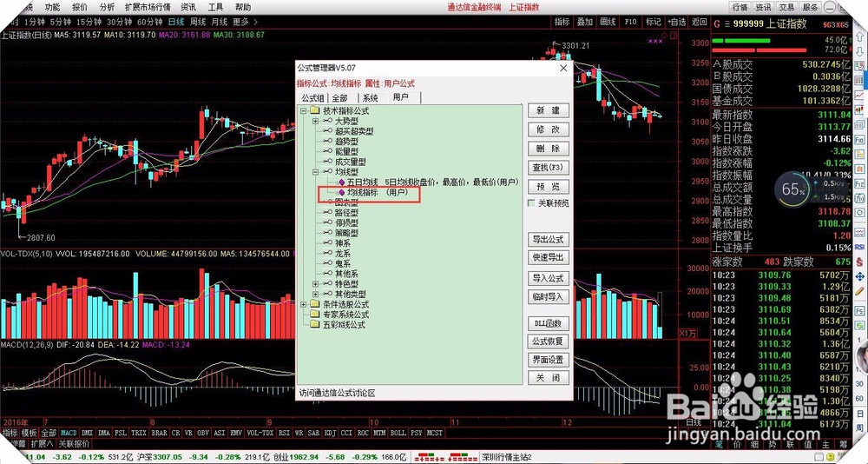The width and height of the screenshot is (868, 464).
Task: Click the 画线 toolbar button
Action: pos(608,23)
